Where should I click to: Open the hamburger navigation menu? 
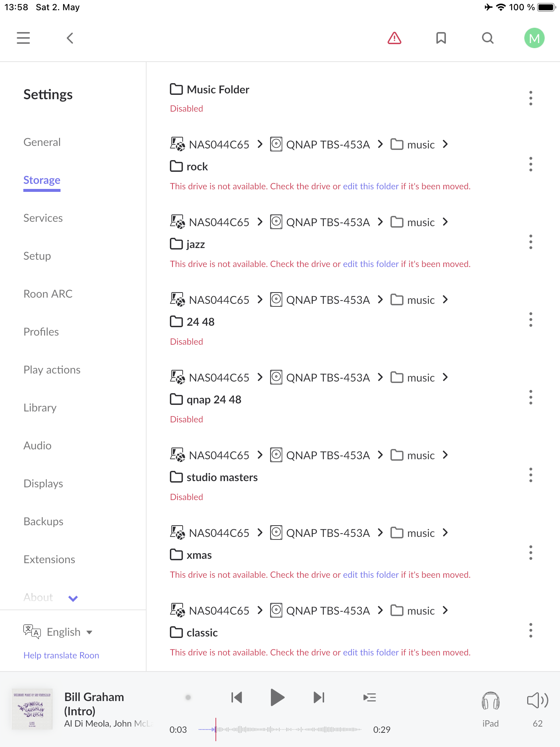(x=23, y=38)
